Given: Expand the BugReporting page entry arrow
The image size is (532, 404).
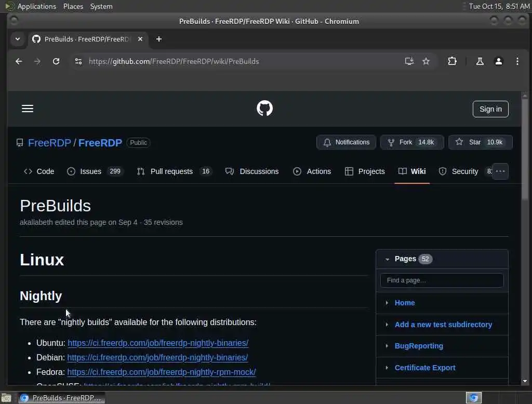Looking at the screenshot, I should click(387, 346).
